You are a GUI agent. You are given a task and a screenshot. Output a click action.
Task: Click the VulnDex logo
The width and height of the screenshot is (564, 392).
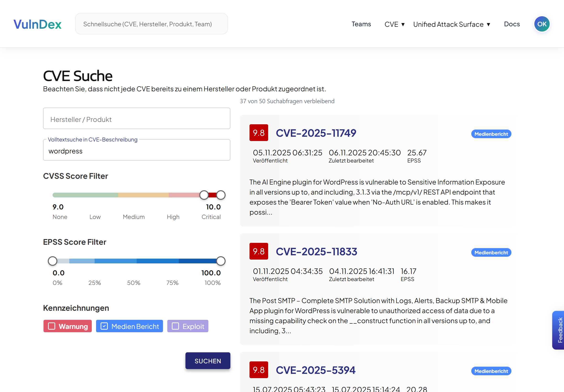click(37, 24)
